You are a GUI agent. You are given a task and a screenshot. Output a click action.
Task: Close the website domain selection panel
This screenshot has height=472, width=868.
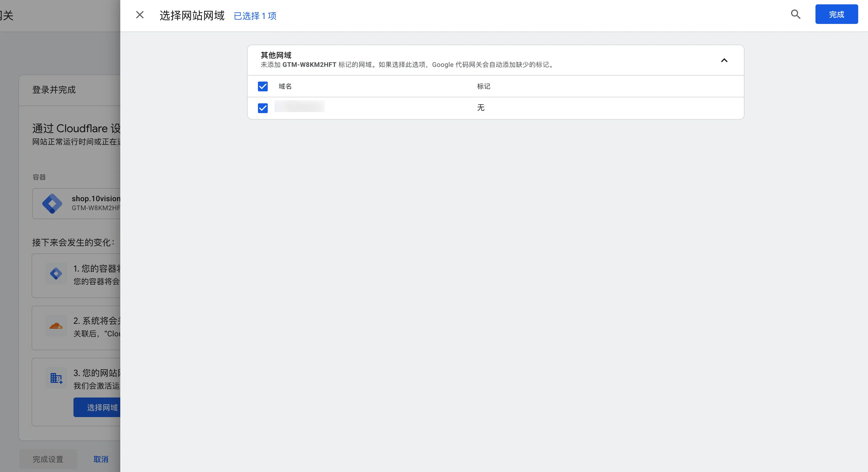coord(140,15)
